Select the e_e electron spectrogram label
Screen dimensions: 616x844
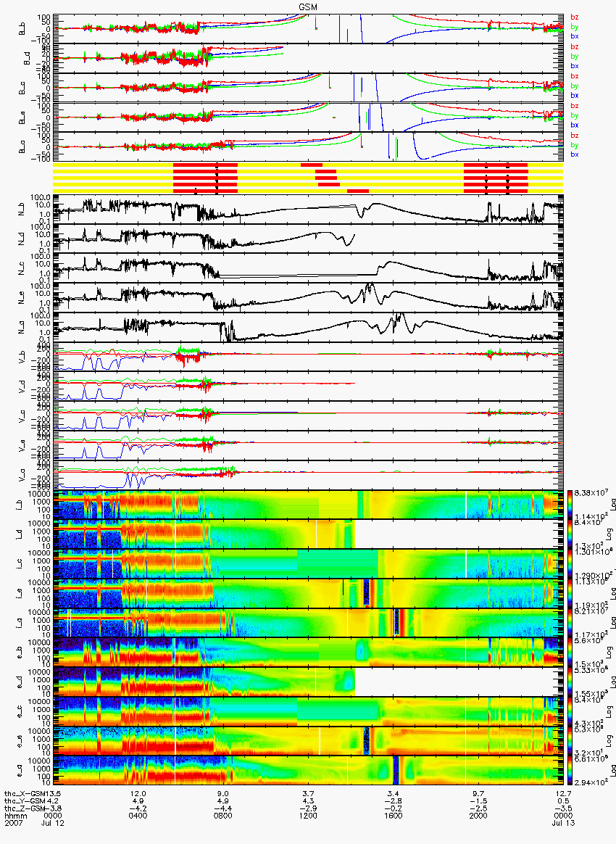pyautogui.click(x=19, y=742)
